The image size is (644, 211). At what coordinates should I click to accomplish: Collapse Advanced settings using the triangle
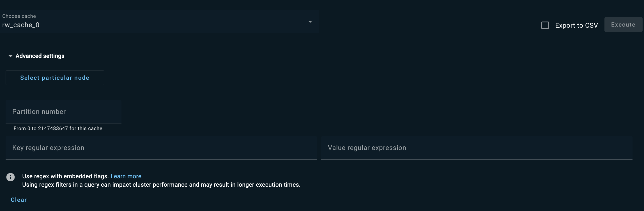10,56
